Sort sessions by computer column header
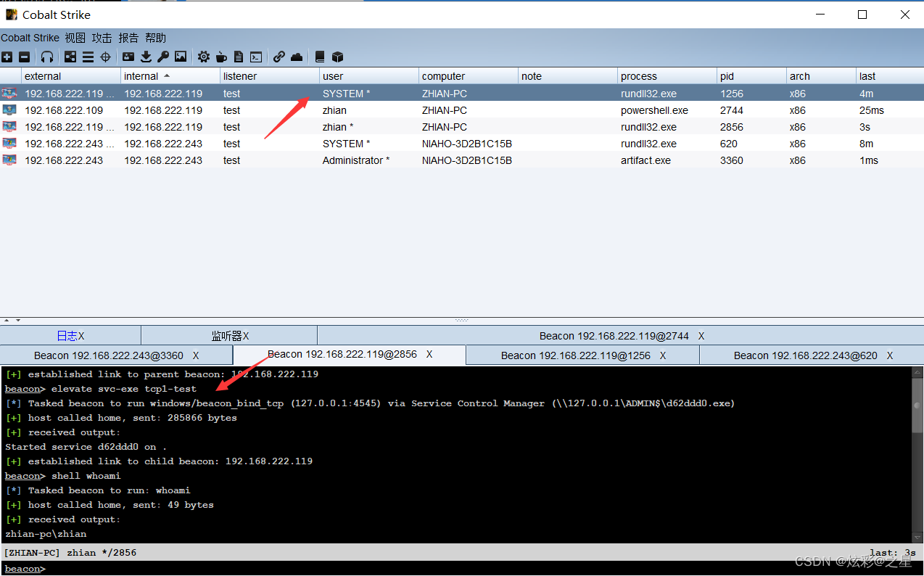Screen dimensions: 924x576 (469, 76)
